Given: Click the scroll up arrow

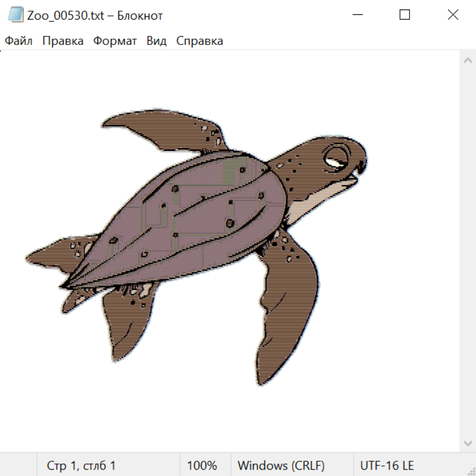Looking at the screenshot, I should tap(468, 60).
